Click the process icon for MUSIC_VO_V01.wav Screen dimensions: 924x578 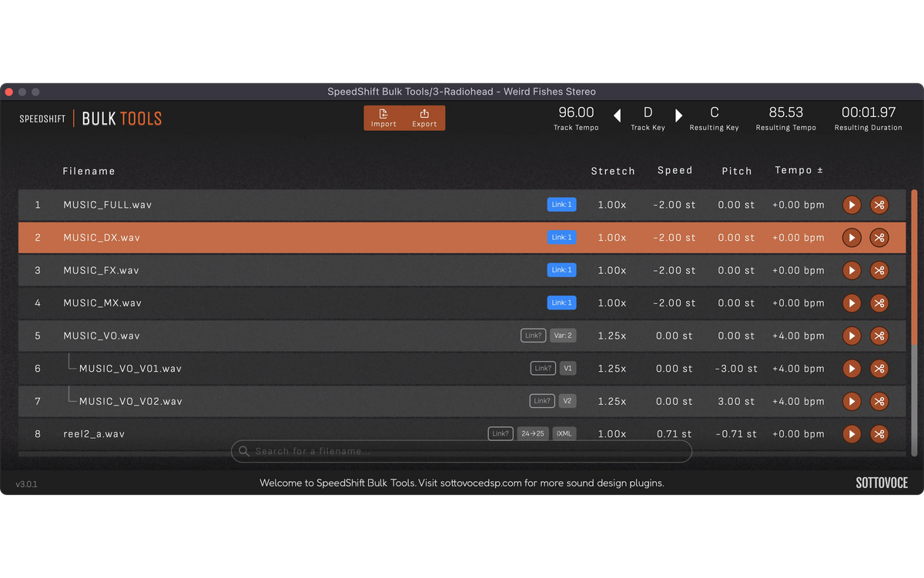(x=879, y=369)
